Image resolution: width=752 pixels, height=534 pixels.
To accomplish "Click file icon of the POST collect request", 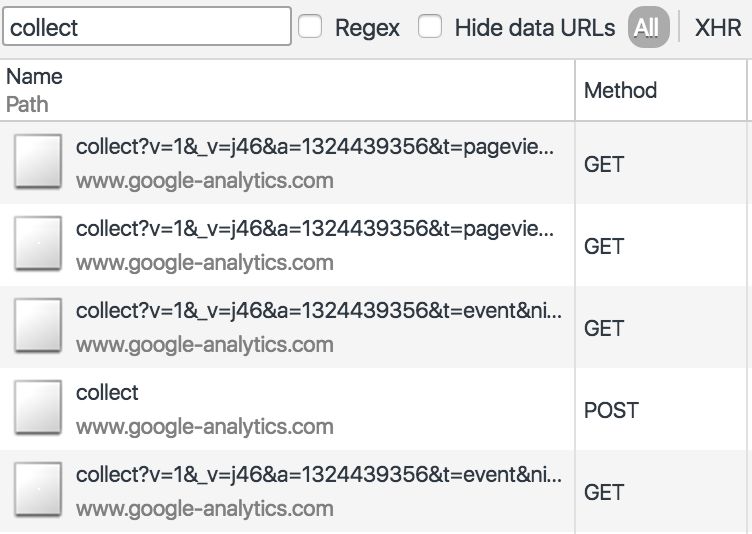I will pyautogui.click(x=38, y=407).
